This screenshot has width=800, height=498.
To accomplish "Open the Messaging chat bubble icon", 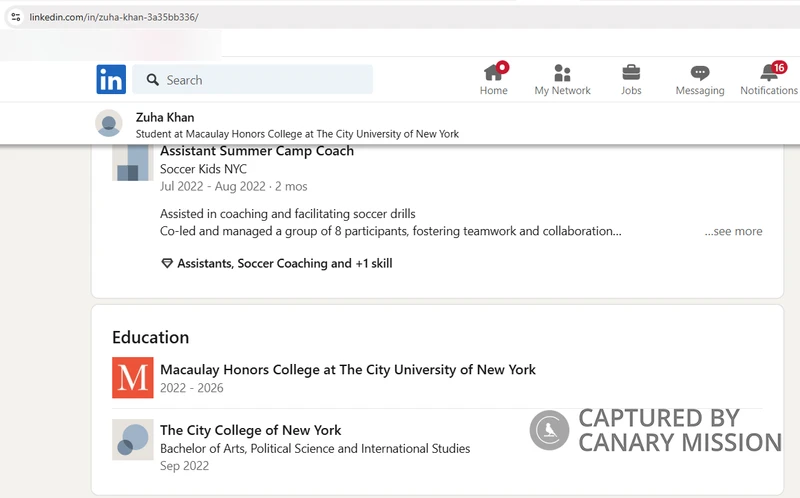I will click(700, 72).
